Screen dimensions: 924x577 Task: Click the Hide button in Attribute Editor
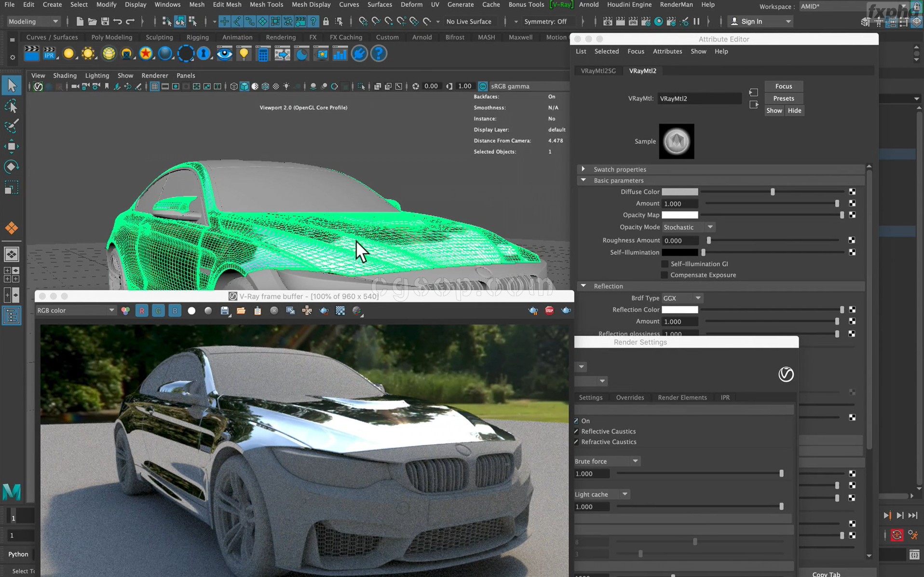point(794,110)
